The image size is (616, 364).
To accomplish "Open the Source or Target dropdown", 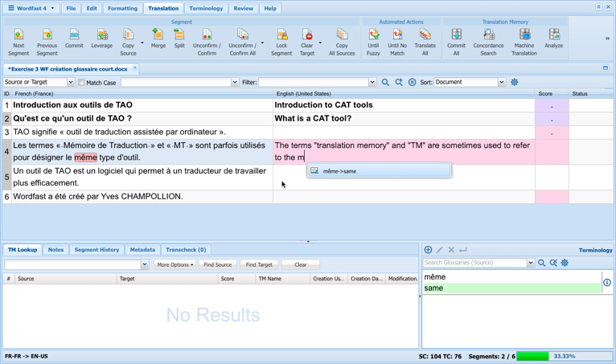I will click(x=70, y=82).
